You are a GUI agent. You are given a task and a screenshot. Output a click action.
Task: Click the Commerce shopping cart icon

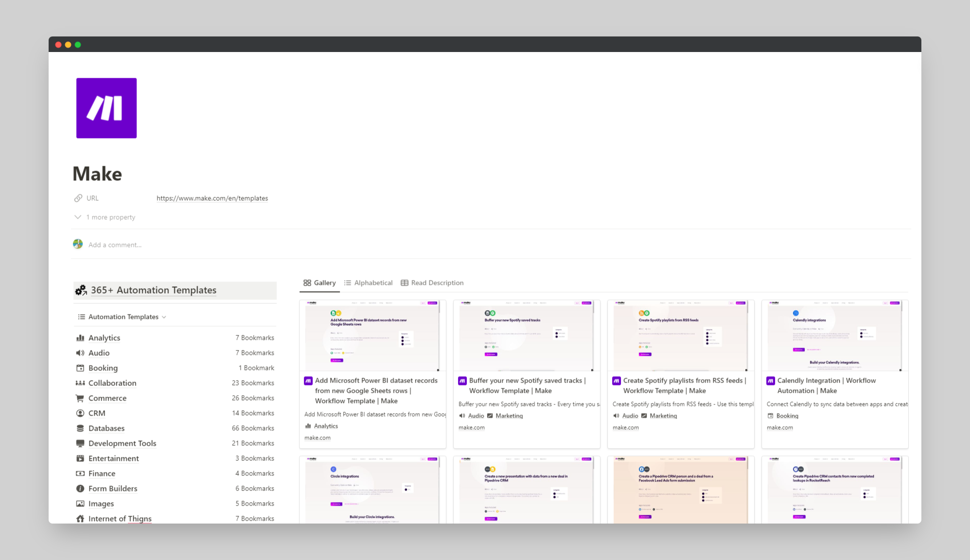click(80, 398)
